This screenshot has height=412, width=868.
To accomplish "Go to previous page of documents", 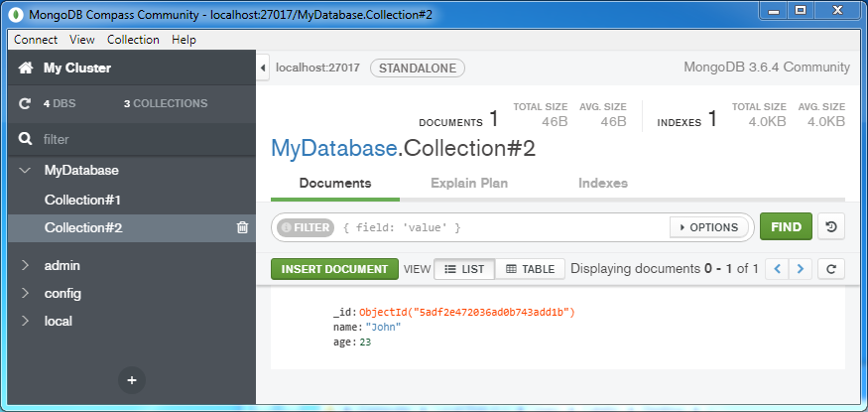I will coord(777,269).
